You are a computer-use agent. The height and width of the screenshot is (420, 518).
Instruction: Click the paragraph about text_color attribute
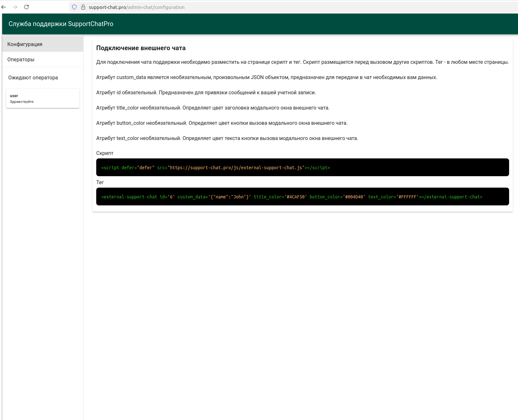227,138
